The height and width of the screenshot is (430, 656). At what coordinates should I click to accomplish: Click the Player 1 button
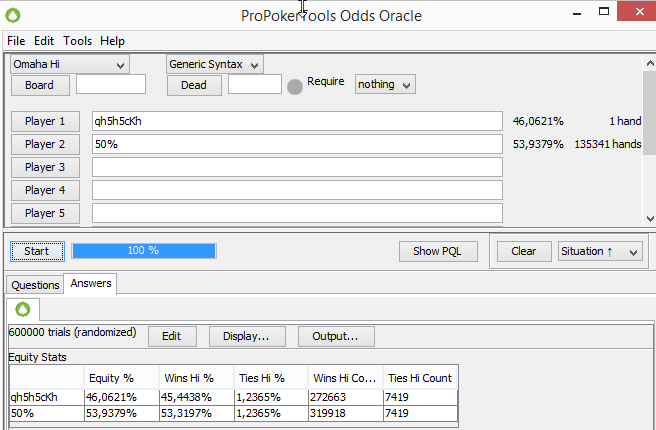(45, 121)
